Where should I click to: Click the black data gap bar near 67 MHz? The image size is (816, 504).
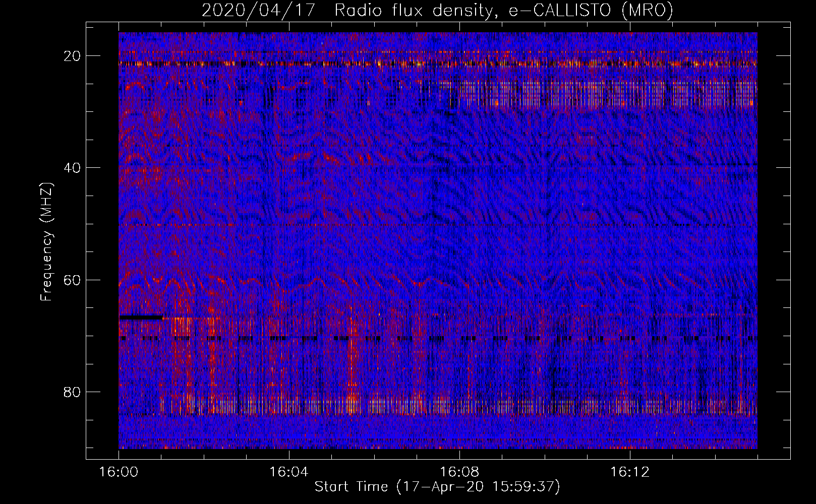(141, 318)
